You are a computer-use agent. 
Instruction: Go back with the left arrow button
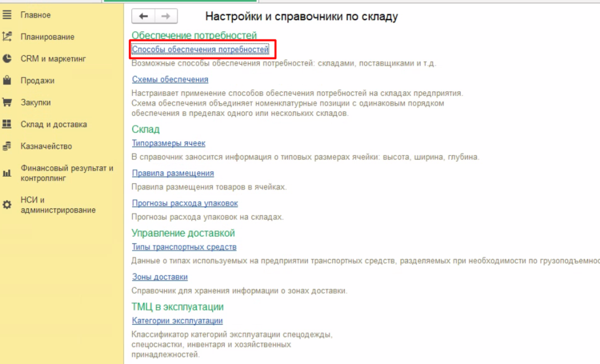[143, 17]
